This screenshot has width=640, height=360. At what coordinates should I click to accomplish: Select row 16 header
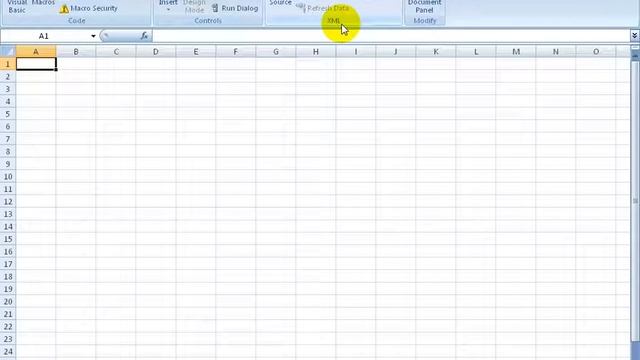[8, 251]
